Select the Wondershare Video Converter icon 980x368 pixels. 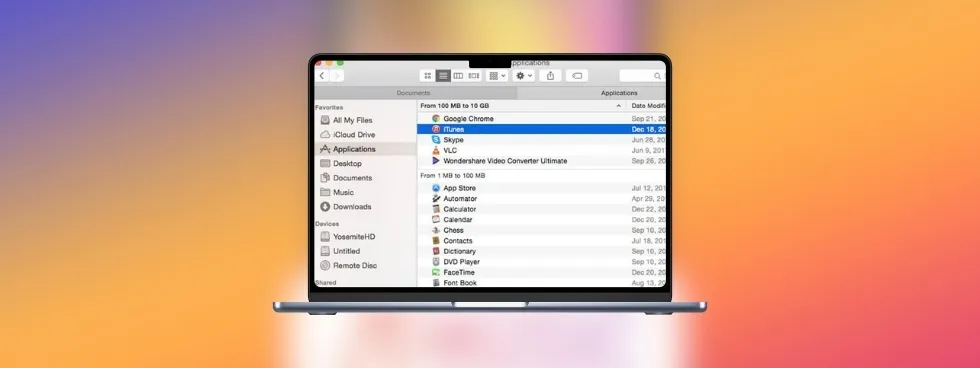coord(436,161)
